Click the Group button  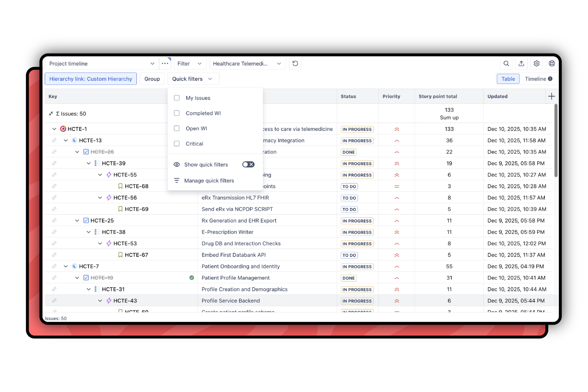pos(152,79)
